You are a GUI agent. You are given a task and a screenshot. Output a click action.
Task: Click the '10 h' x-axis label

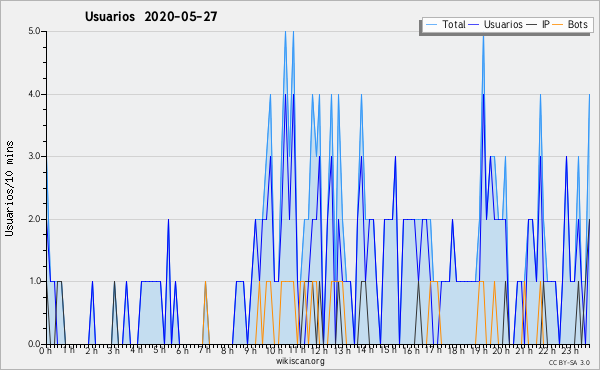click(x=273, y=350)
